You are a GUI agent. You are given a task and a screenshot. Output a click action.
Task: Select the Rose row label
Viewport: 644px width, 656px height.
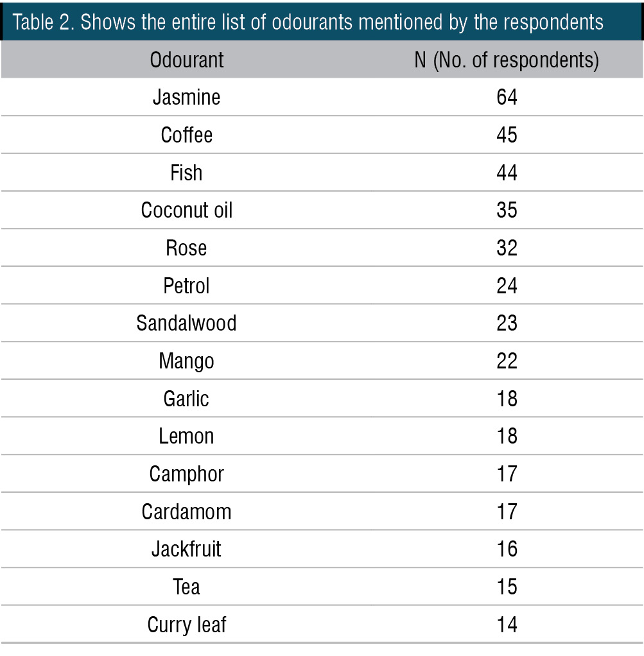186,248
